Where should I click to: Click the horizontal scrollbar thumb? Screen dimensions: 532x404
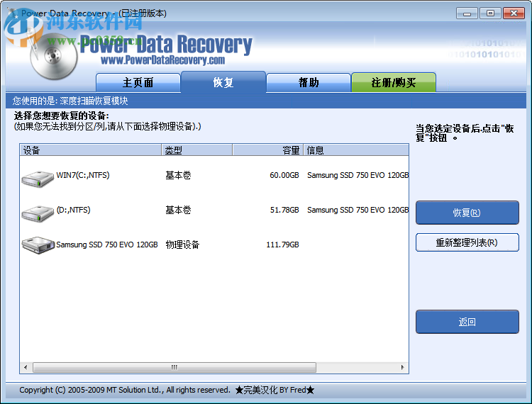click(x=174, y=367)
